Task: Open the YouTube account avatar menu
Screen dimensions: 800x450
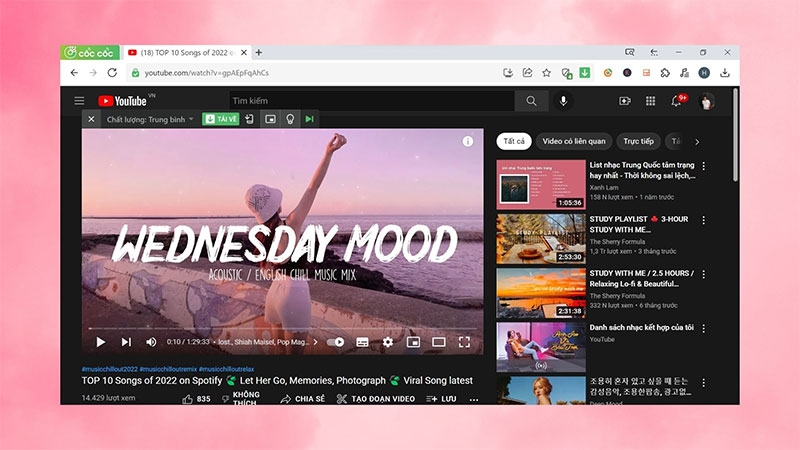Action: tap(707, 101)
